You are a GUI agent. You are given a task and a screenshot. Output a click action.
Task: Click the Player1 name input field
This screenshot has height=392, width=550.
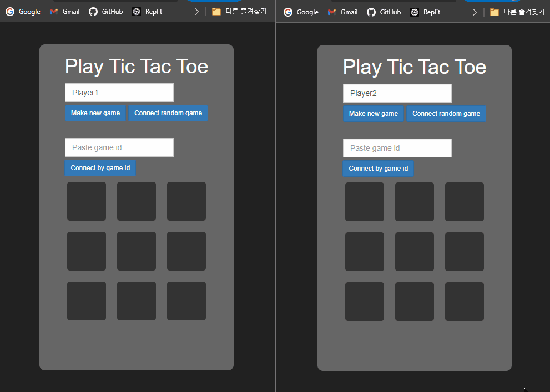[x=119, y=93]
